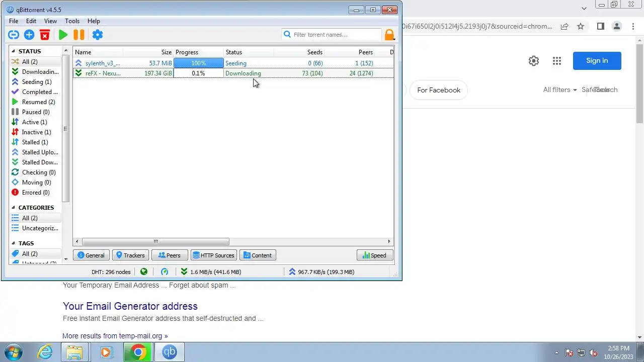Viewport: 644px width, 362px height.
Task: Click the red Remove torrent icon
Action: tap(45, 35)
